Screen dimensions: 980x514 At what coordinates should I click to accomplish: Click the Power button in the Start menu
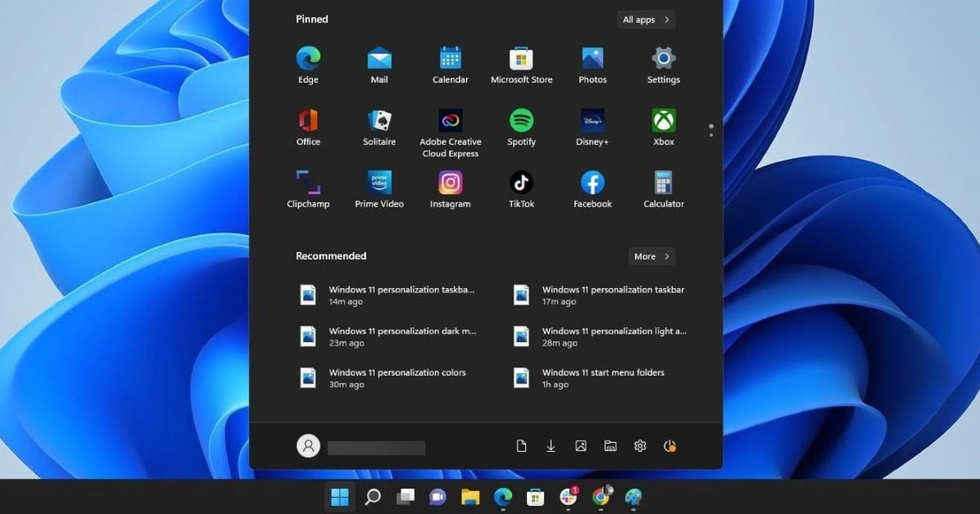[670, 446]
